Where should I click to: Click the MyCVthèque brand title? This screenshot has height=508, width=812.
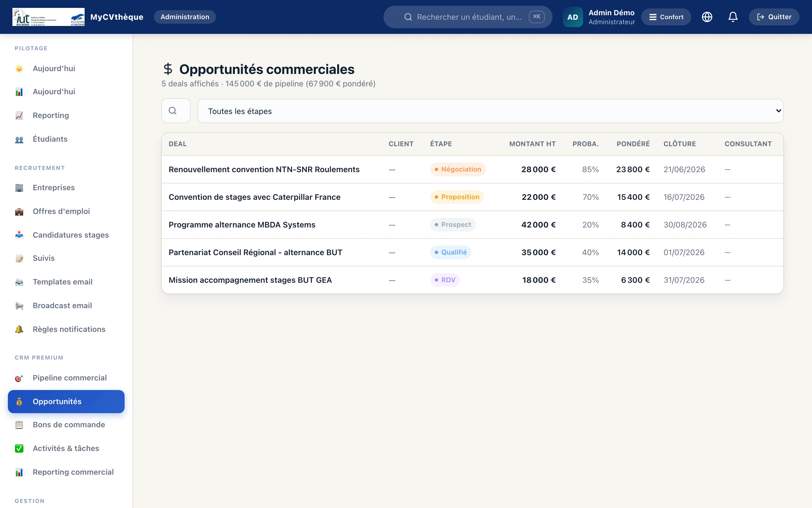117,17
